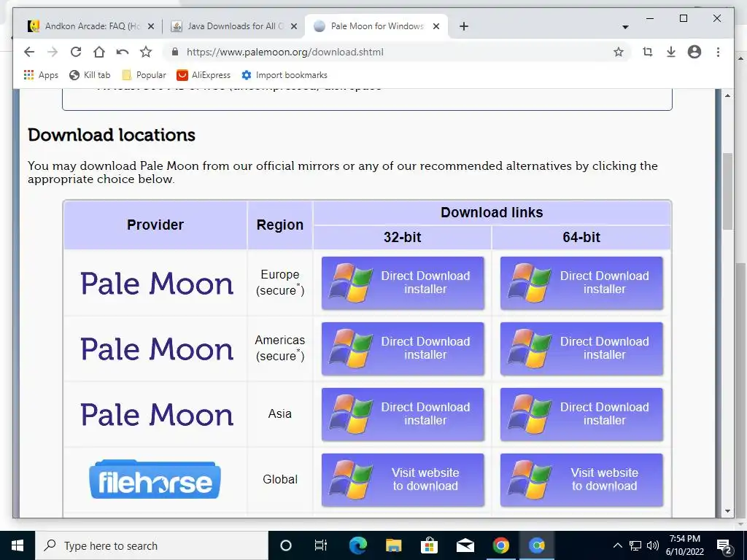The width and height of the screenshot is (747, 560).
Task: Open volume control in system tray
Action: (653, 545)
